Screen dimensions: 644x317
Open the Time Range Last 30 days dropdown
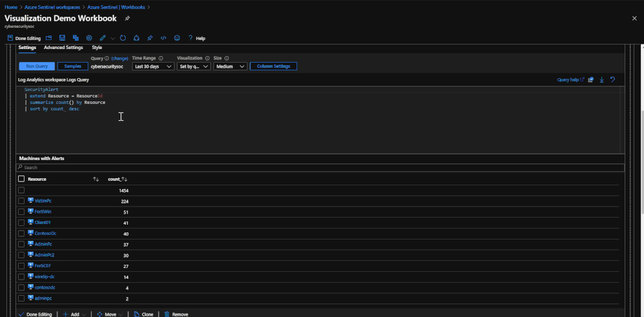tap(153, 66)
